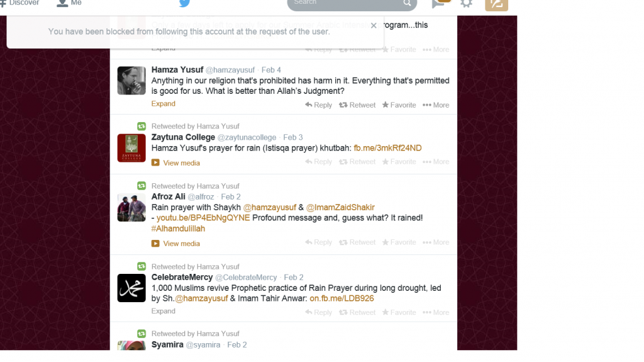Open Hamza Yusuf profile picture

pos(131,81)
